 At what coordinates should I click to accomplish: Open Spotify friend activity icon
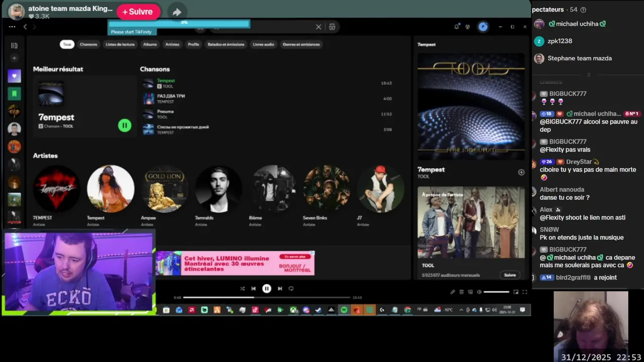click(x=467, y=27)
